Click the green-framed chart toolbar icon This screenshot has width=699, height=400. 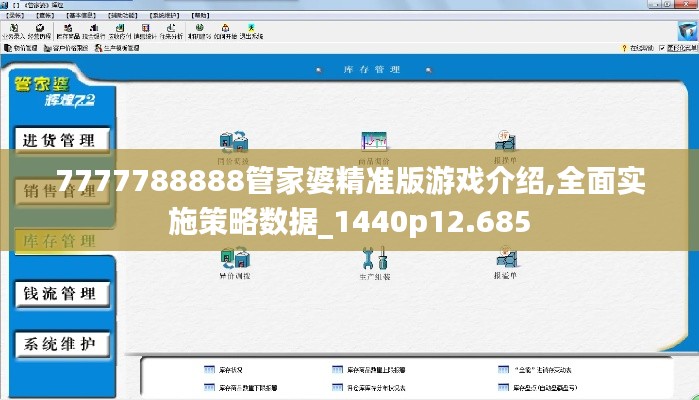119,31
